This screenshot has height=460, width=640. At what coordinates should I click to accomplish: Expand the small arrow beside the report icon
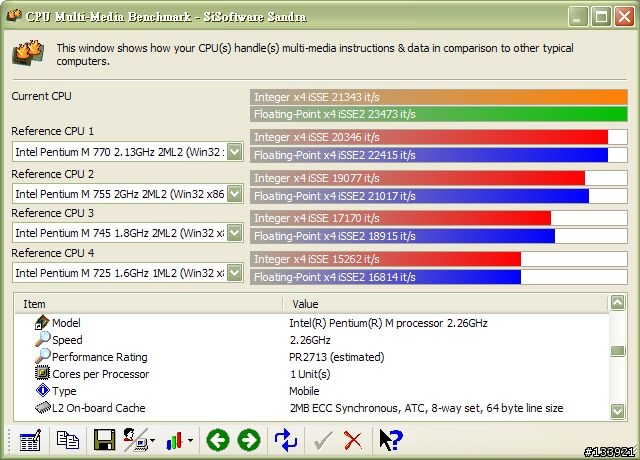pos(152,440)
